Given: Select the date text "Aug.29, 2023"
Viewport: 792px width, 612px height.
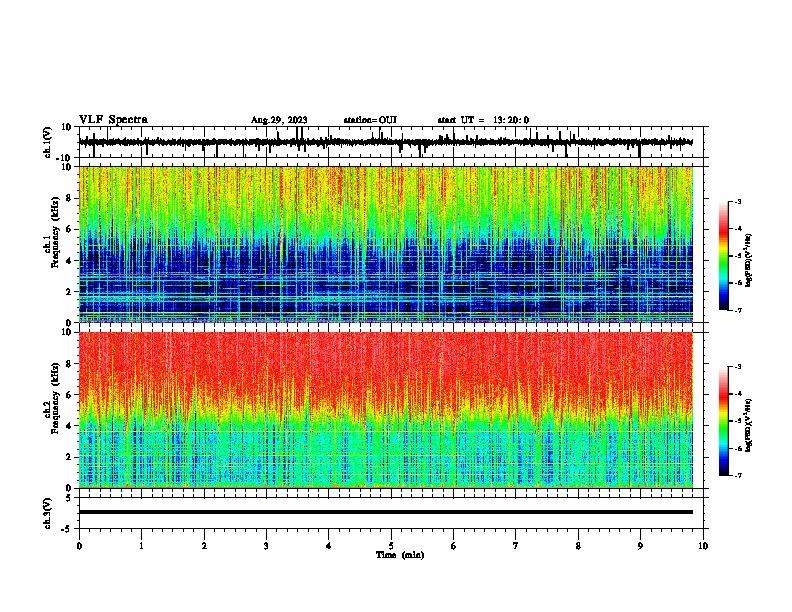Looking at the screenshot, I should coord(279,120).
